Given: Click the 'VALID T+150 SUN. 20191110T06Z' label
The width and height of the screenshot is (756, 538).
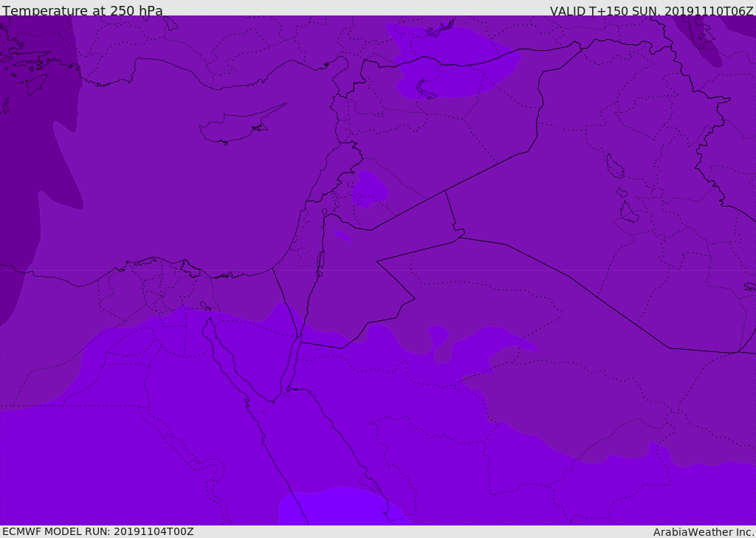Looking at the screenshot, I should tap(651, 10).
